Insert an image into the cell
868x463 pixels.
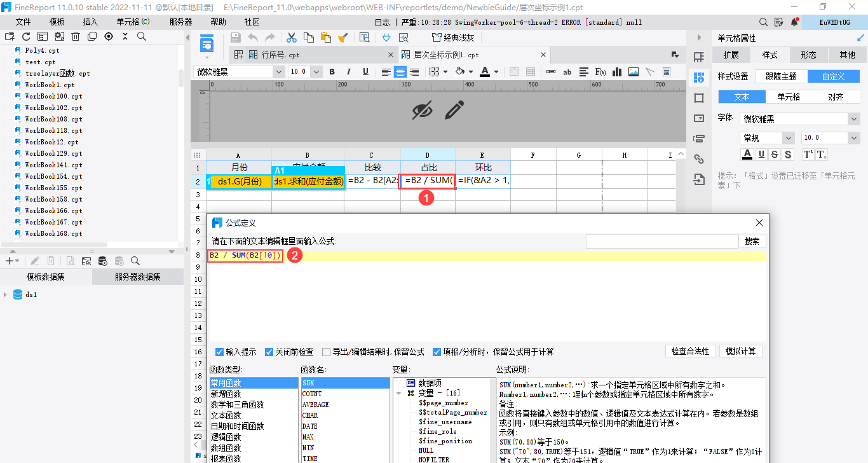(634, 72)
